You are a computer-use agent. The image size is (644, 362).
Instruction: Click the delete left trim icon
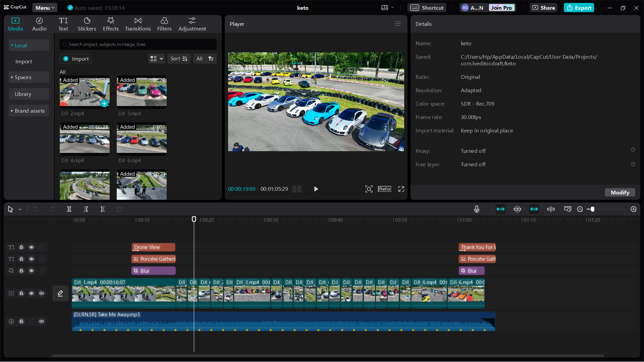(x=86, y=209)
